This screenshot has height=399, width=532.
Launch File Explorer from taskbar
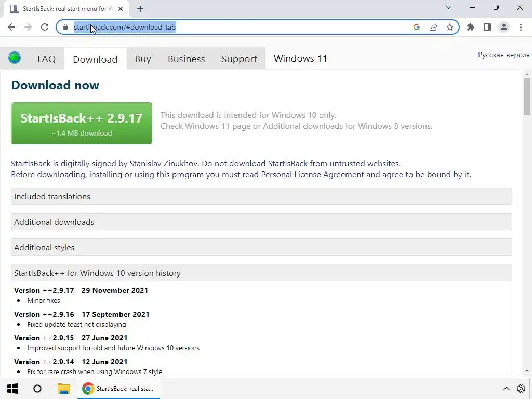point(63,389)
